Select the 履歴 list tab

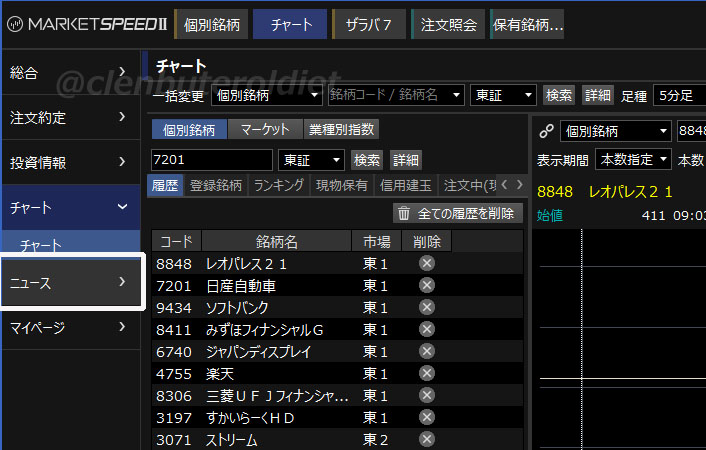coord(165,185)
